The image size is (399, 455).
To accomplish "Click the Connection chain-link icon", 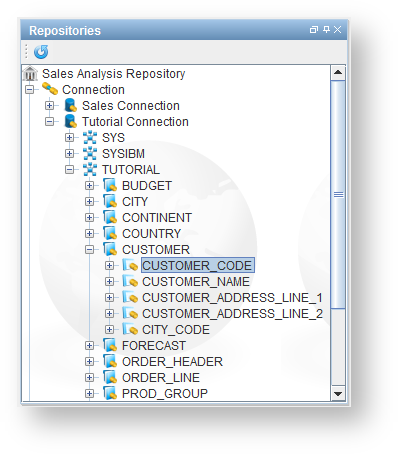I will [x=50, y=89].
